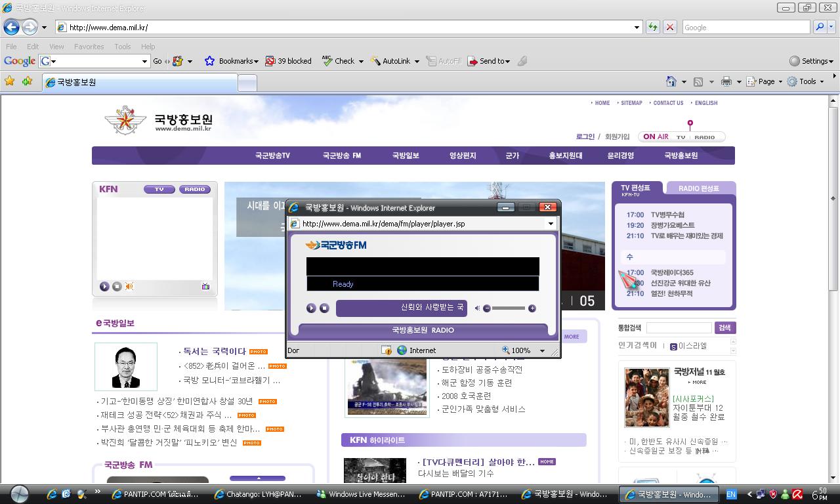Click the Windows Start orb

(20, 493)
